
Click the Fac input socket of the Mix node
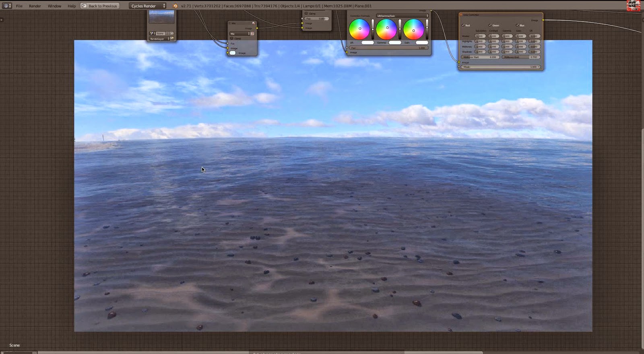pyautogui.click(x=227, y=43)
